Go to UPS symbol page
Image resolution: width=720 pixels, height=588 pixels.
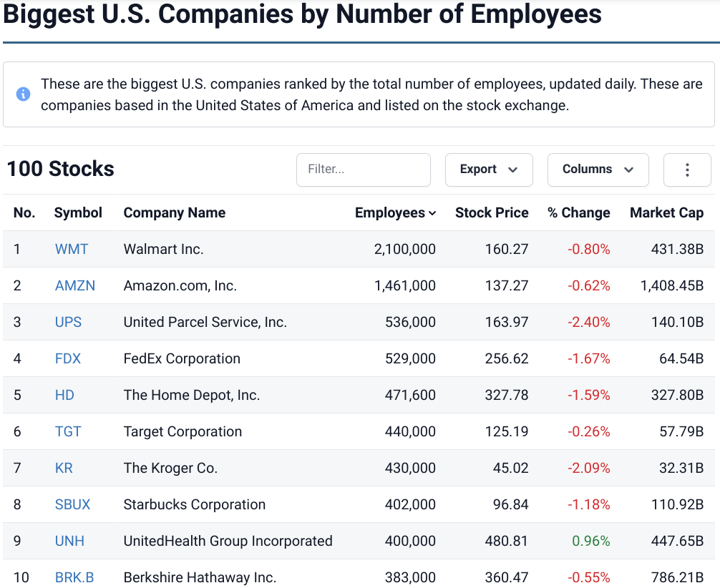coord(69,322)
